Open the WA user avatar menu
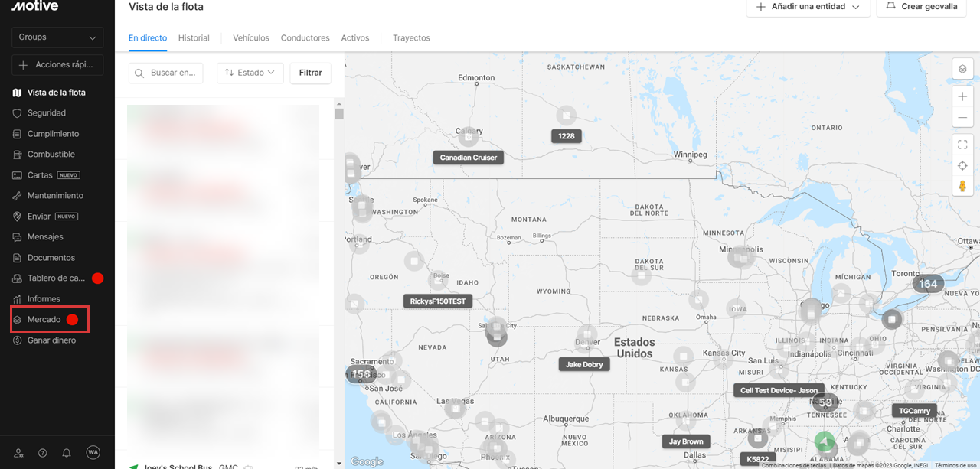The image size is (980, 469). [93, 452]
